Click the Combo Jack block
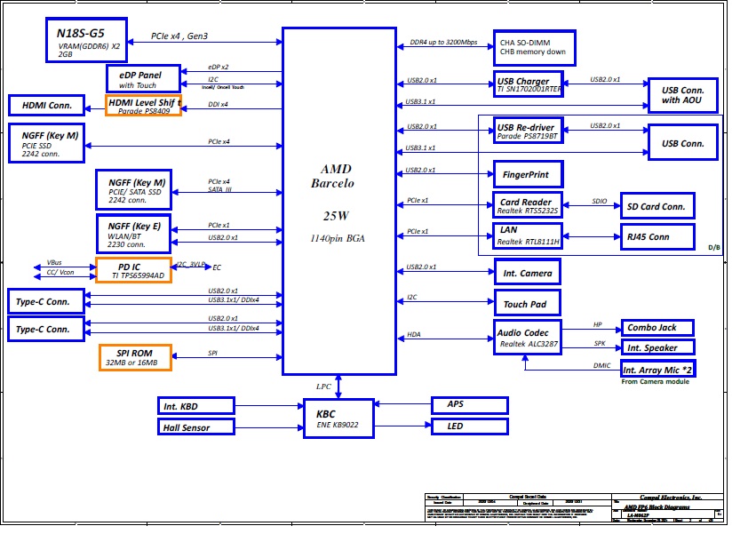Image resolution: width=756 pixels, height=534 pixels. pyautogui.click(x=657, y=328)
